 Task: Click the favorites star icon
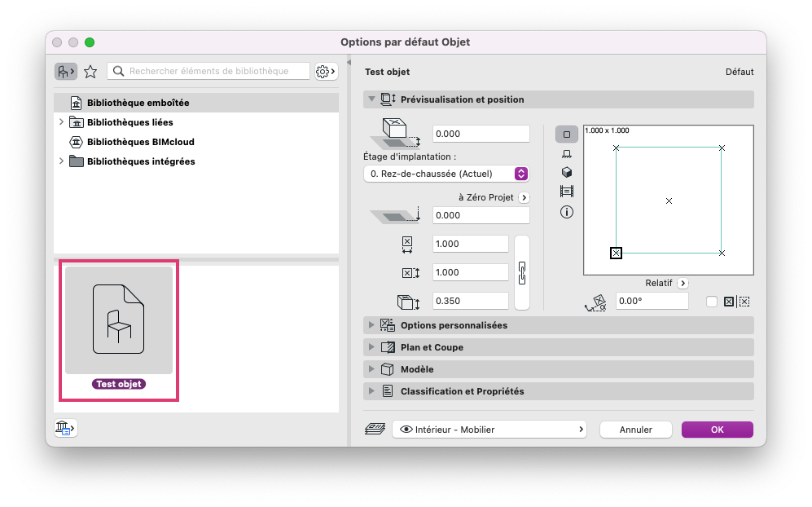coord(90,72)
